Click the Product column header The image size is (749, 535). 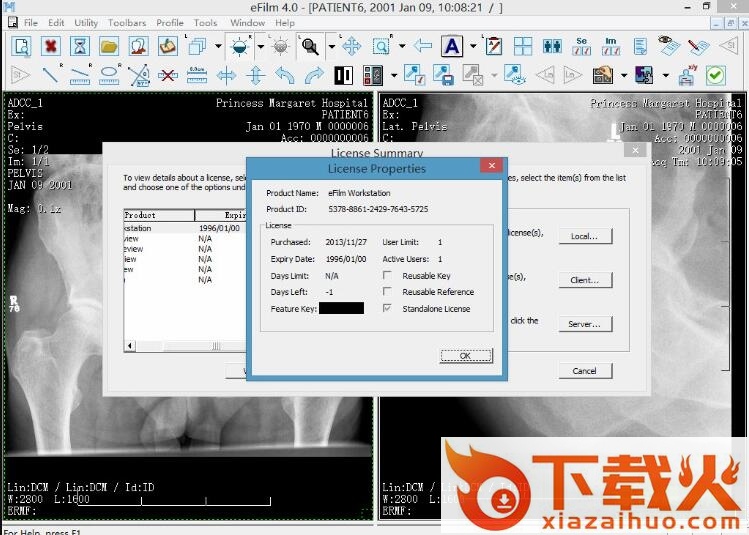(x=159, y=215)
